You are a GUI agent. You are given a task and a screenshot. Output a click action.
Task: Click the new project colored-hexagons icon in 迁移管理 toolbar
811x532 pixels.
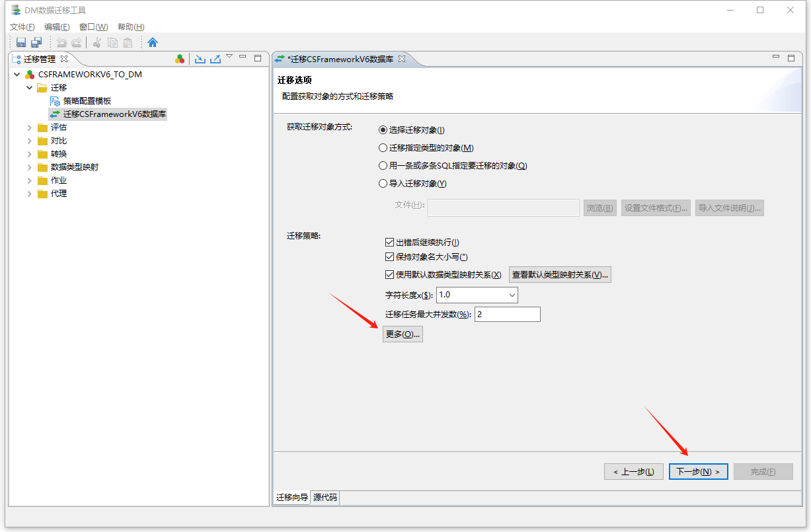click(x=180, y=59)
